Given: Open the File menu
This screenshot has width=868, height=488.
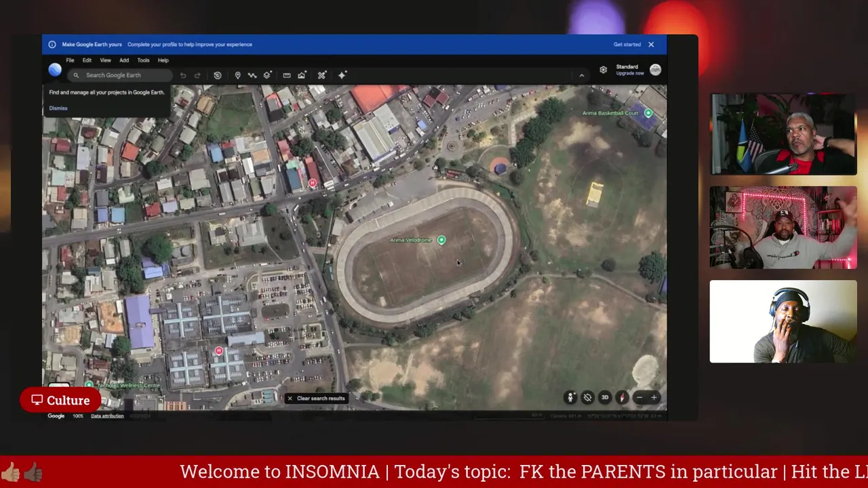Looking at the screenshot, I should pyautogui.click(x=70, y=60).
